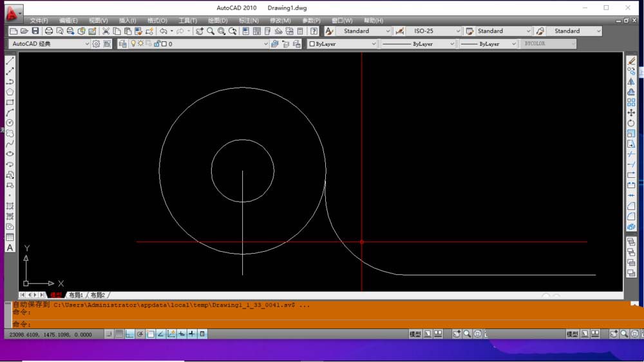
Task: Toggle Object Snap Tracking in status bar
Action: (x=160, y=334)
